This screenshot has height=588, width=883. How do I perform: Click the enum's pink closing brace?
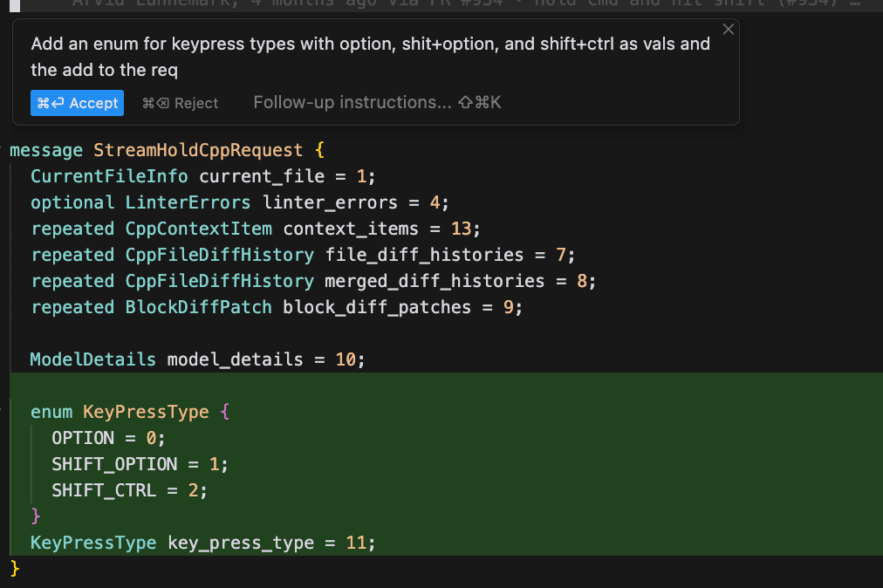(x=36, y=516)
